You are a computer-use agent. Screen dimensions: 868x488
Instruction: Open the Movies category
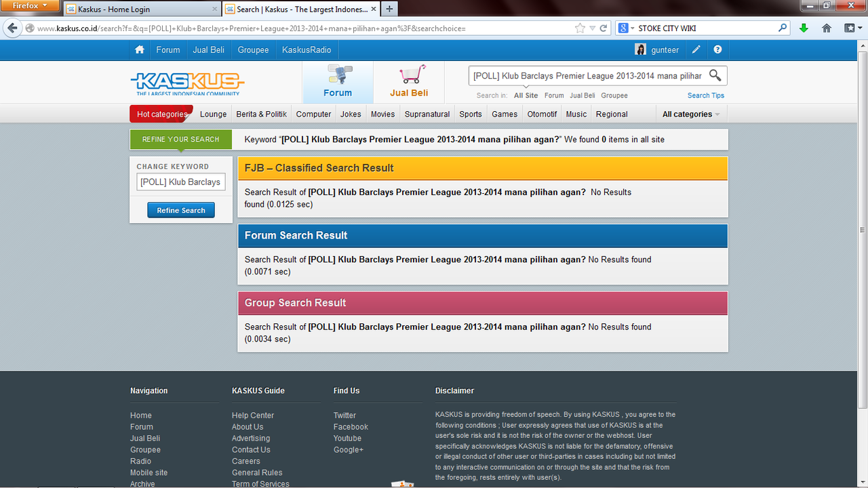(x=382, y=114)
